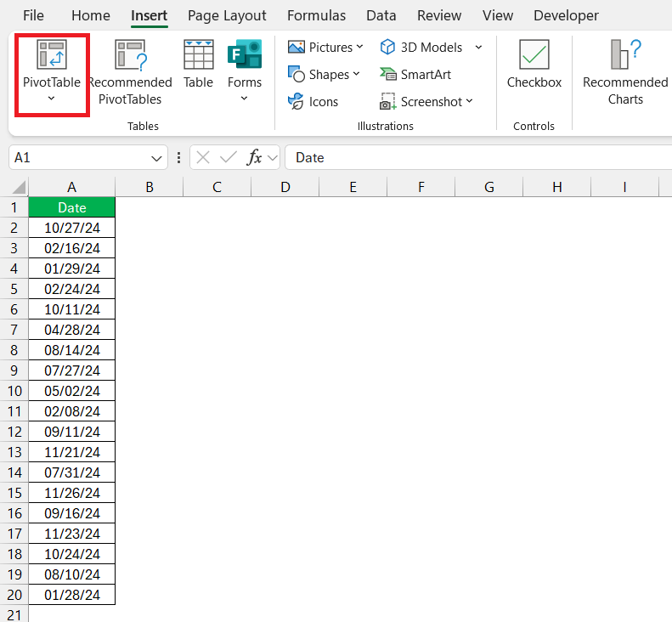Open the 3D Models dropdown chevron
This screenshot has height=622, width=672.
coord(478,47)
